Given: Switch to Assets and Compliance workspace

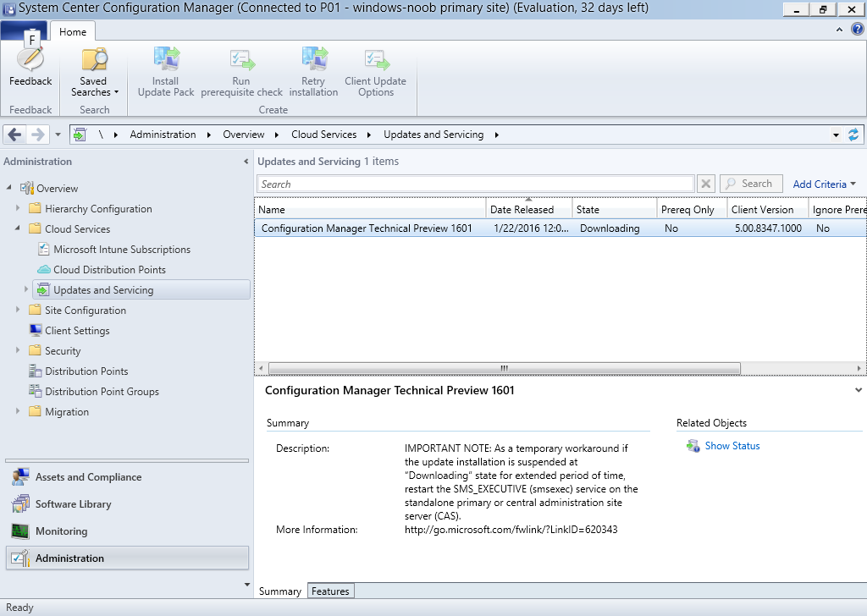Looking at the screenshot, I should click(127, 476).
